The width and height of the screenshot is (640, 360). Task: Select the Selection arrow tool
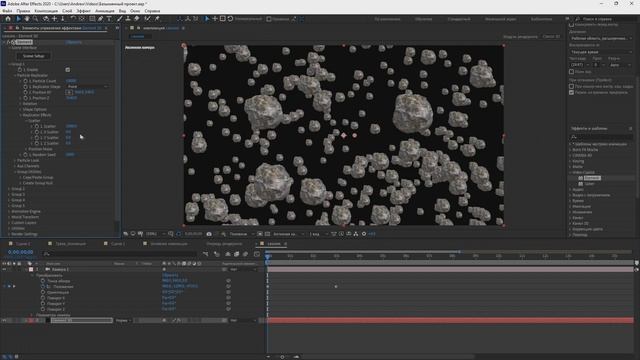click(x=18, y=19)
